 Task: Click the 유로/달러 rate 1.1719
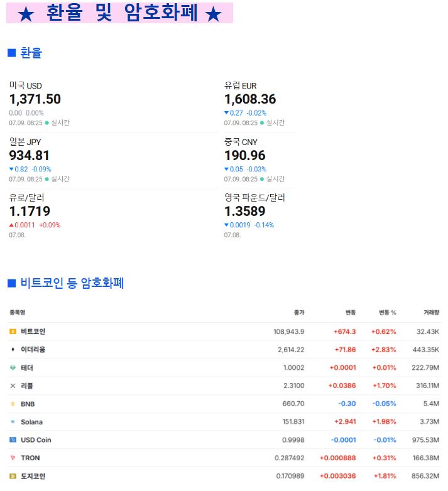coord(30,212)
